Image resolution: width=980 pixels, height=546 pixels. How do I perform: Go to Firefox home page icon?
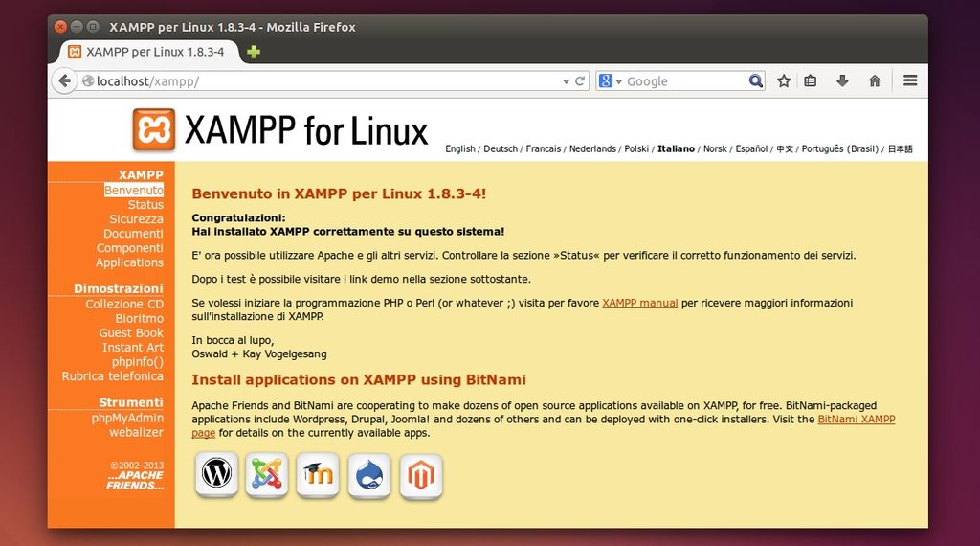pyautogui.click(x=874, y=81)
